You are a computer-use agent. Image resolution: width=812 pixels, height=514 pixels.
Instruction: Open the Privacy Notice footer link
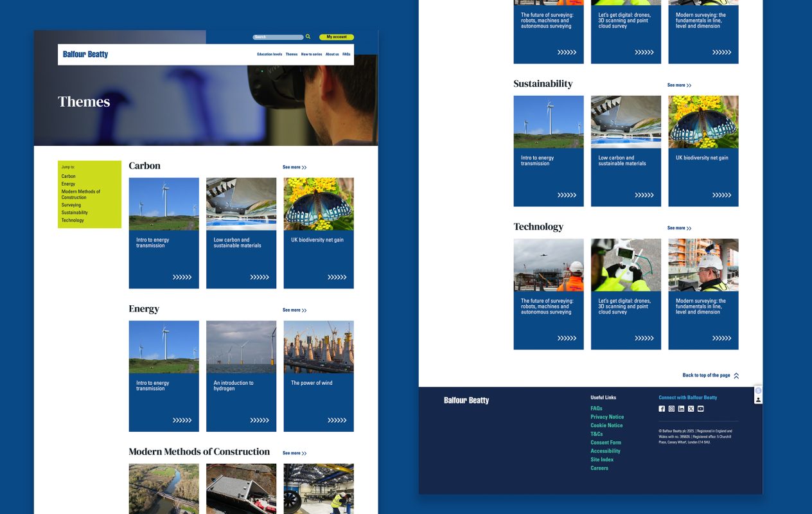[607, 417]
